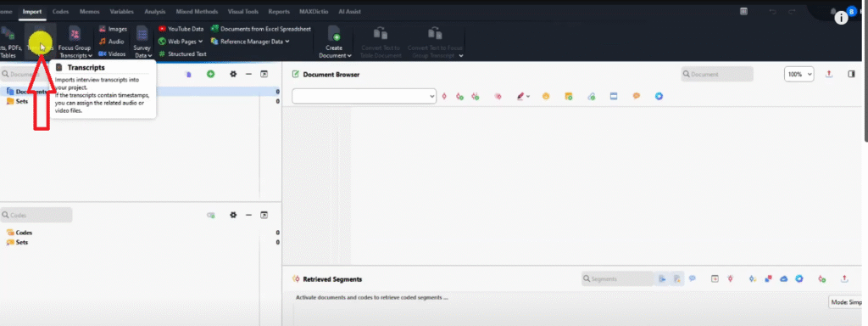Click Convert Text to Table Document
The image size is (868, 326).
(x=381, y=42)
